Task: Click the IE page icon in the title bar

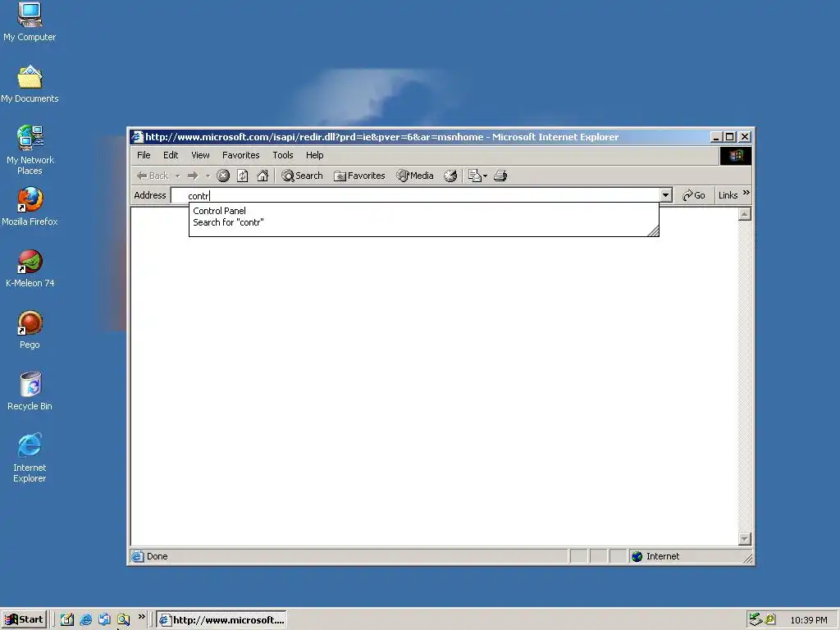Action: (138, 137)
